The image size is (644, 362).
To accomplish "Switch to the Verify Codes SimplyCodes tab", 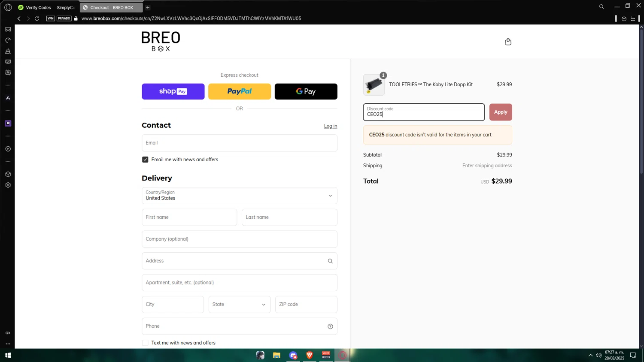I will click(x=47, y=7).
